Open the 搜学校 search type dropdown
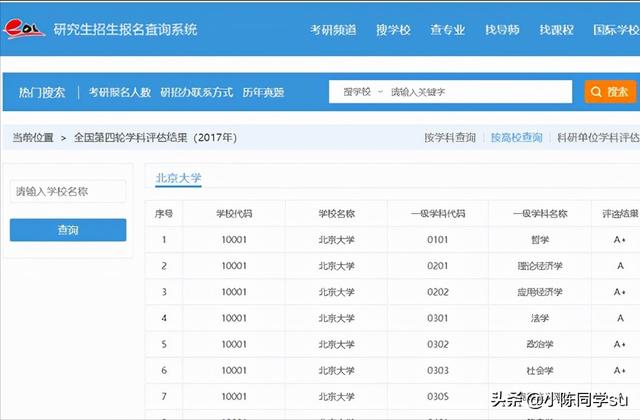The image size is (640, 420). pyautogui.click(x=362, y=92)
